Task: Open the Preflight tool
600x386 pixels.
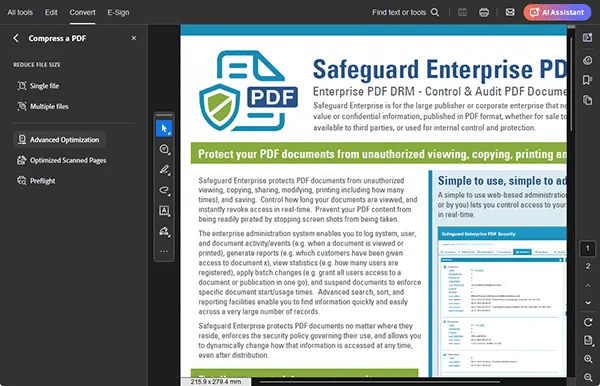Action: [36, 181]
